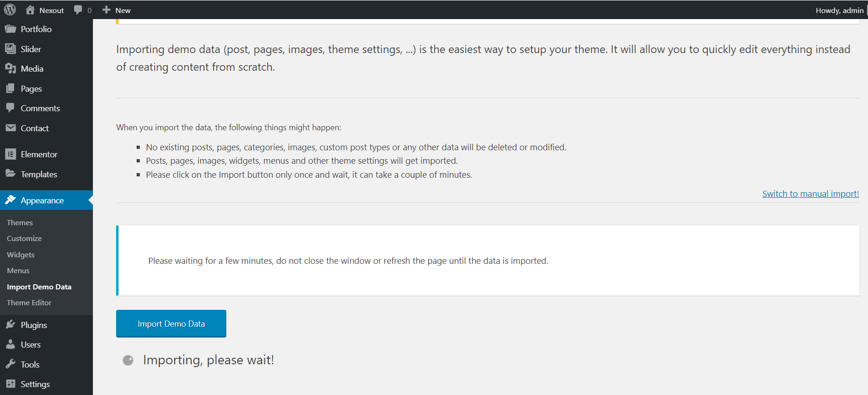Open the Customize submenu item
Viewport: 868px width, 395px height.
[24, 238]
